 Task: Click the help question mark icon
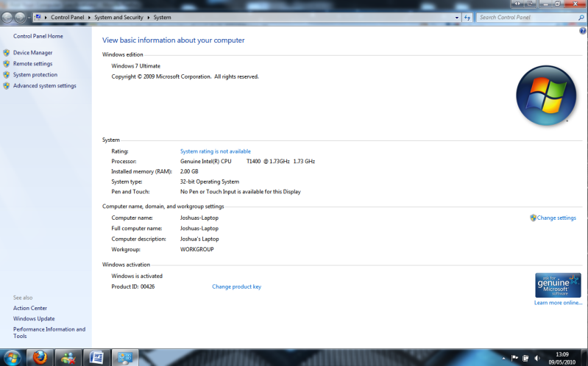[x=583, y=31]
